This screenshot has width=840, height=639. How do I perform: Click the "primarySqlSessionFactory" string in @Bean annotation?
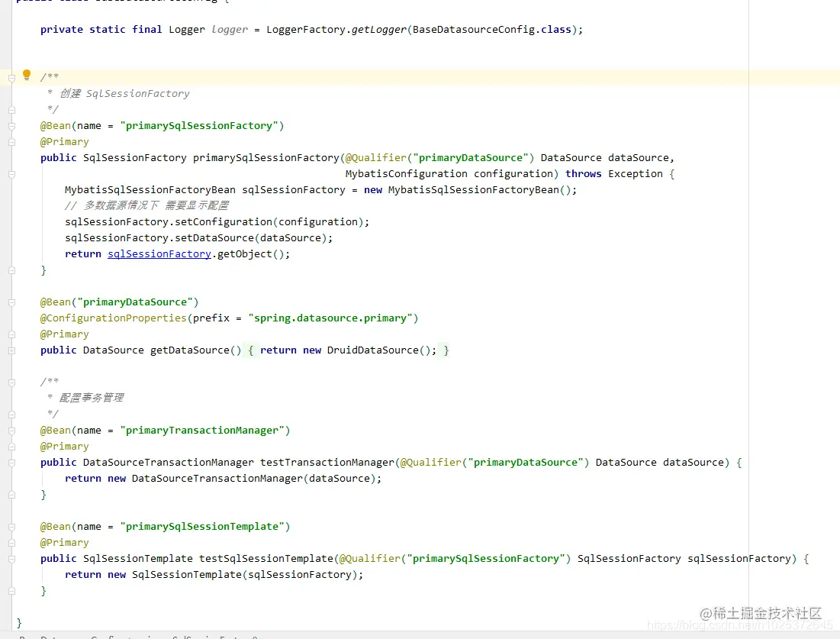point(199,125)
